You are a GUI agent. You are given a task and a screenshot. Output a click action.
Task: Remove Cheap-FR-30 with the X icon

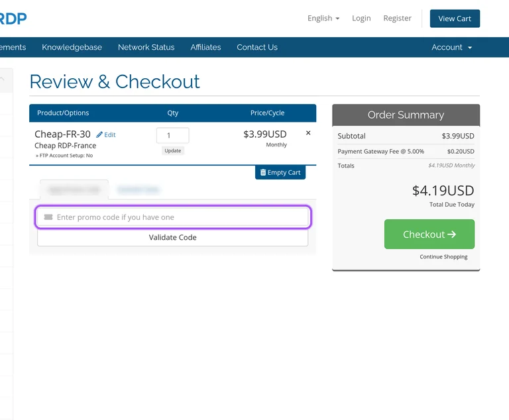(x=308, y=132)
